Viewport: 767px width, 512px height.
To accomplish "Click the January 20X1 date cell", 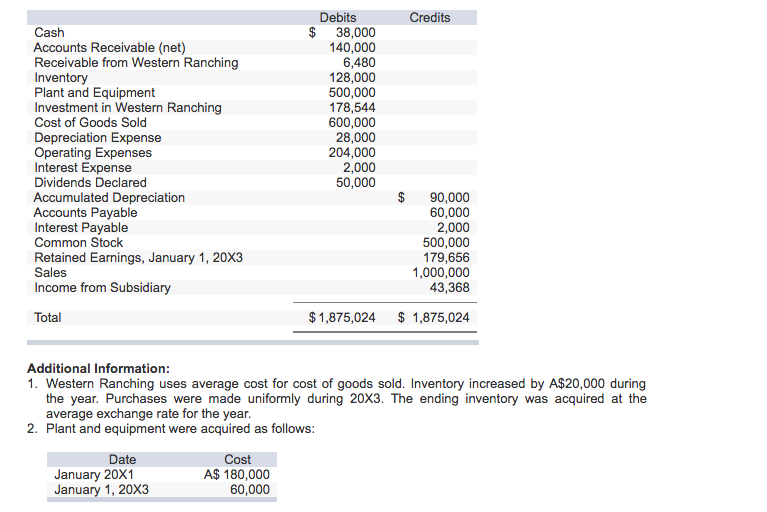I will [94, 474].
